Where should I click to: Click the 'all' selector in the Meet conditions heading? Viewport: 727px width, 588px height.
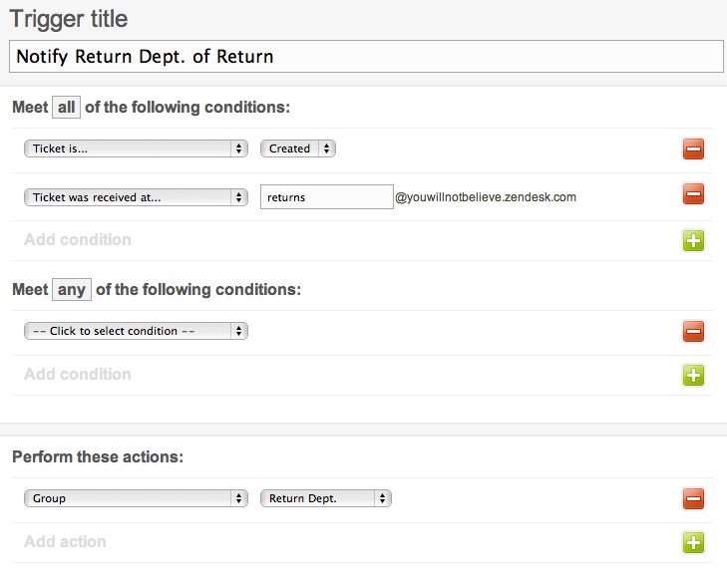click(x=66, y=107)
